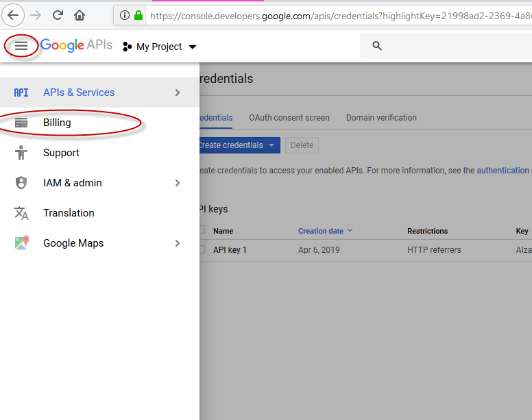
Task: Sort by the Creation date column header
Action: pos(321,231)
